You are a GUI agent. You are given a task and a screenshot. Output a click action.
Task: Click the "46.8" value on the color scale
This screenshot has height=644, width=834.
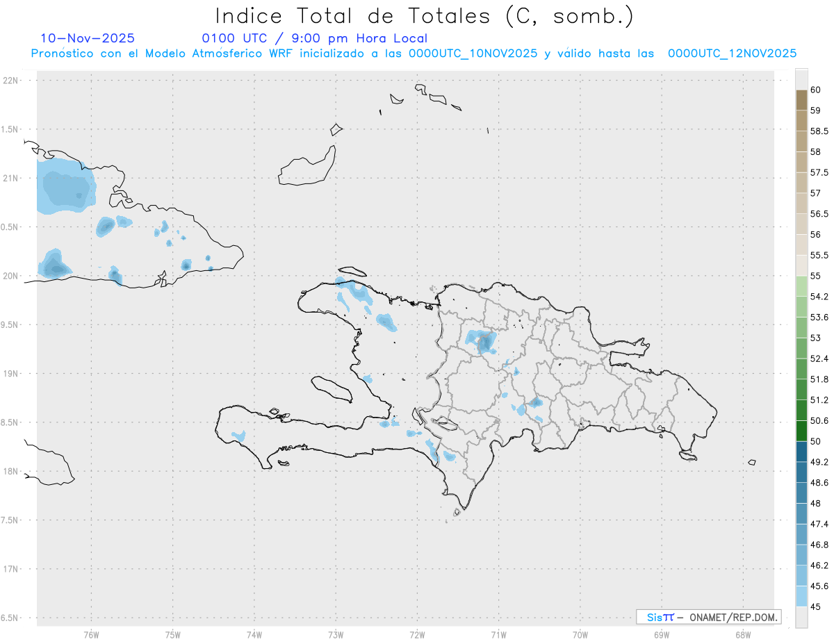(819, 545)
